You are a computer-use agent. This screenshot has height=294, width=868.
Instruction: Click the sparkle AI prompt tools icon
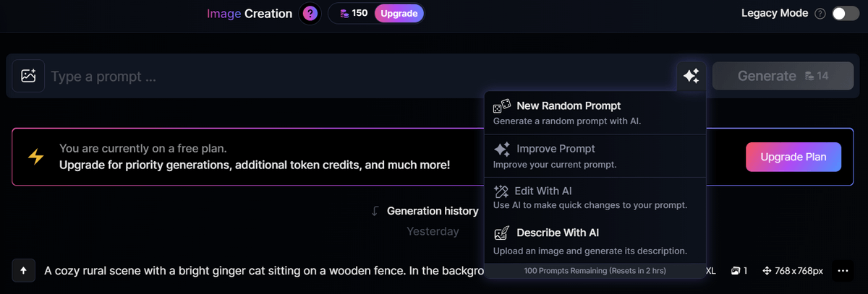coord(691,76)
